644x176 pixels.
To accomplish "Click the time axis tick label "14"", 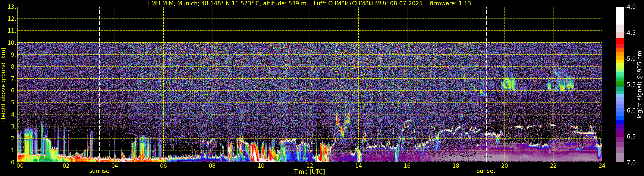I will click(x=358, y=166).
